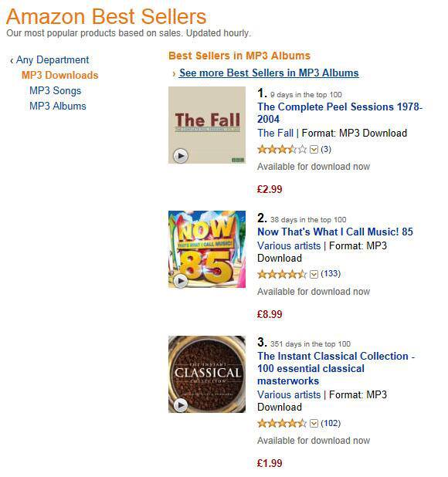448x477 pixels.
Task: View the 102 reviews for Classical Collection
Action: tap(331, 423)
